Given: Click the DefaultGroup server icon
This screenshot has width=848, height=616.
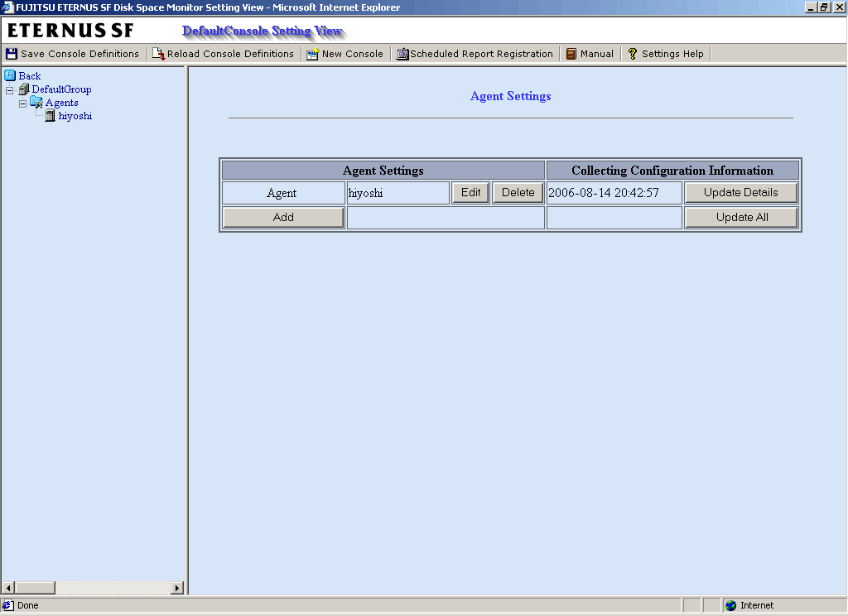Looking at the screenshot, I should click(x=24, y=89).
